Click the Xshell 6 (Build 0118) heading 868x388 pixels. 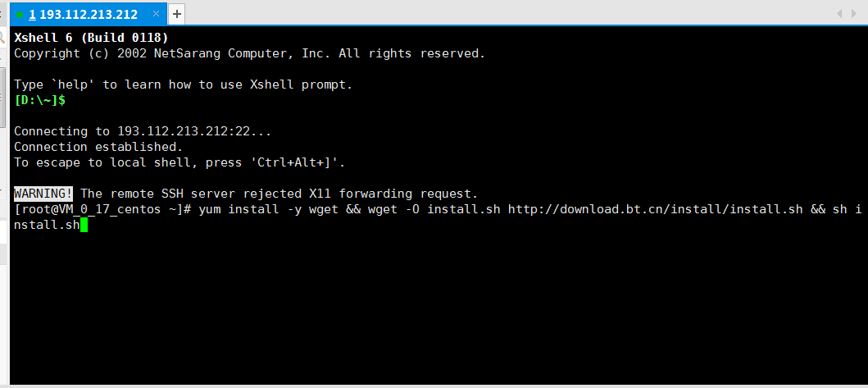point(91,38)
